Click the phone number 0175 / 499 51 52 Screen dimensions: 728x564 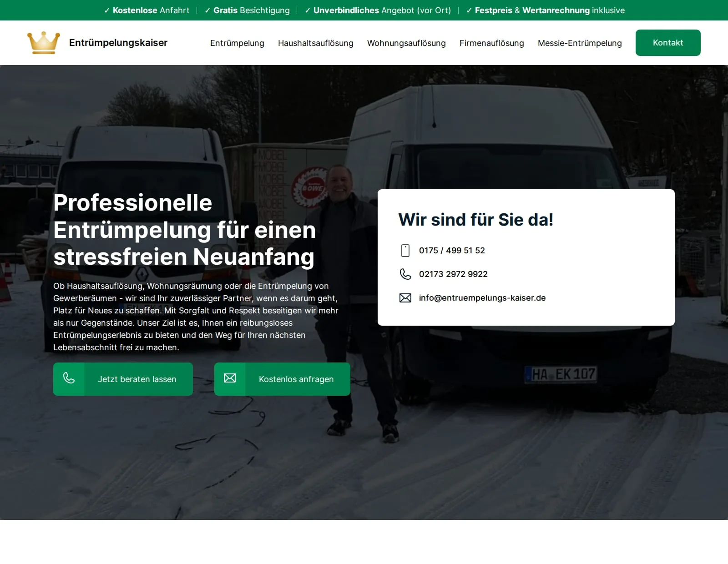[x=452, y=250]
